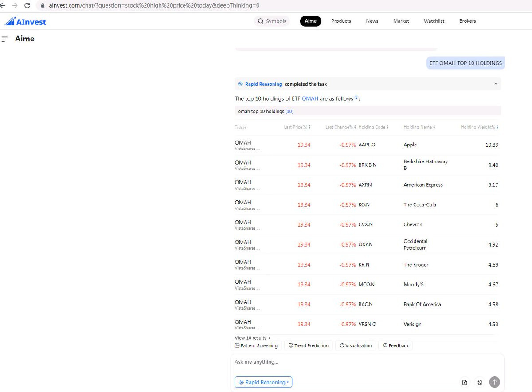Select the Aime tab
The image size is (532, 392).
coord(310,21)
